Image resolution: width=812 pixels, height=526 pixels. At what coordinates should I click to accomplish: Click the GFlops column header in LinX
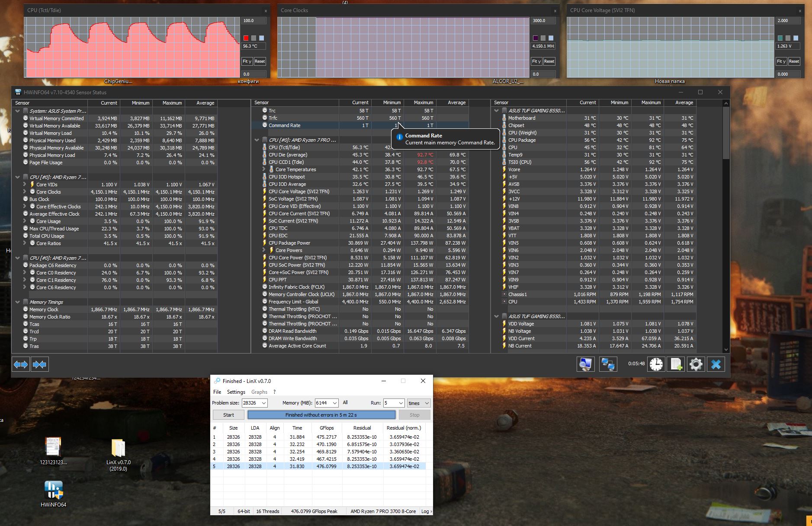point(327,428)
